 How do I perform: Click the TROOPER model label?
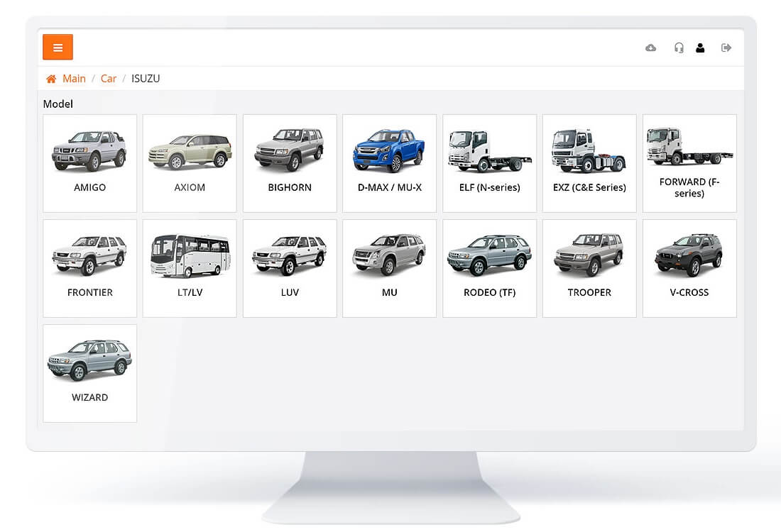pos(589,293)
